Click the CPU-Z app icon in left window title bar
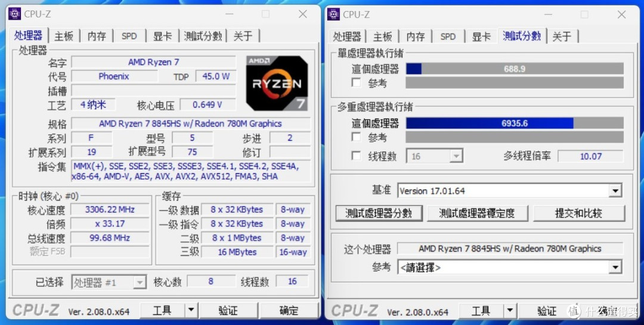 click(x=15, y=14)
